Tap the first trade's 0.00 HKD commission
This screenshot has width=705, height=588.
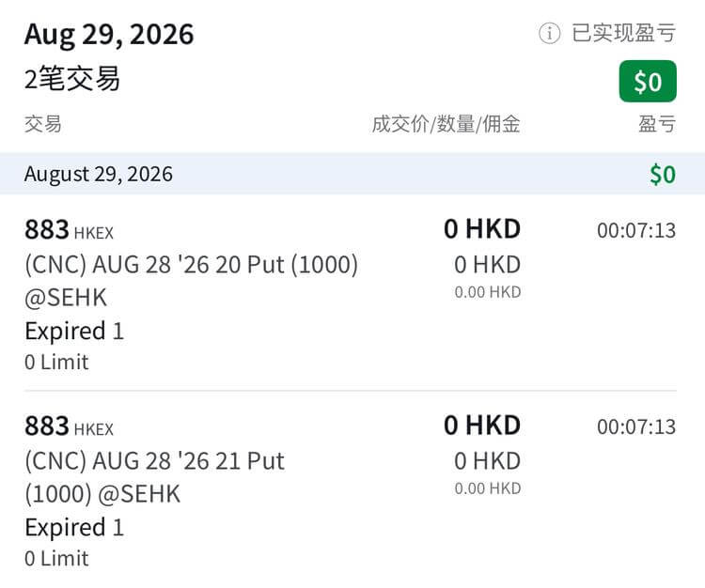488,292
